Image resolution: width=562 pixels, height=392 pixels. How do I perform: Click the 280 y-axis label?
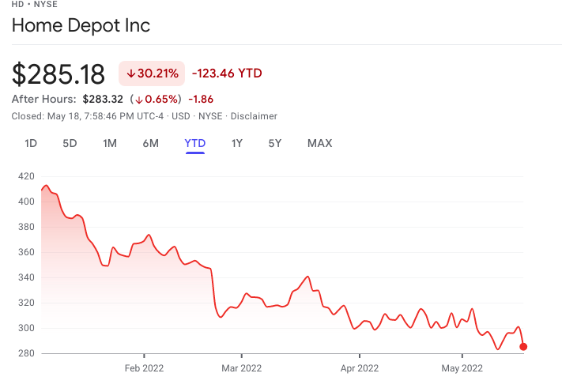point(26,353)
